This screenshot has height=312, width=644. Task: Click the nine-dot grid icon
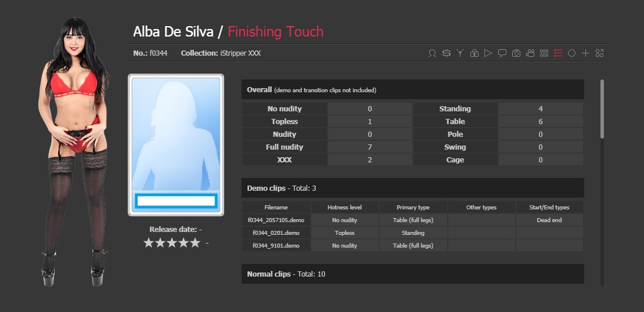coord(544,53)
